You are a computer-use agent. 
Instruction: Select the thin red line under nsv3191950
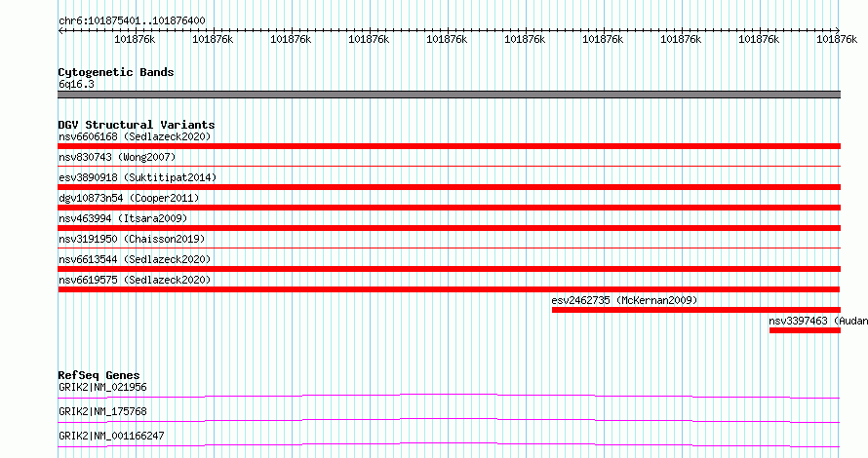click(449, 248)
